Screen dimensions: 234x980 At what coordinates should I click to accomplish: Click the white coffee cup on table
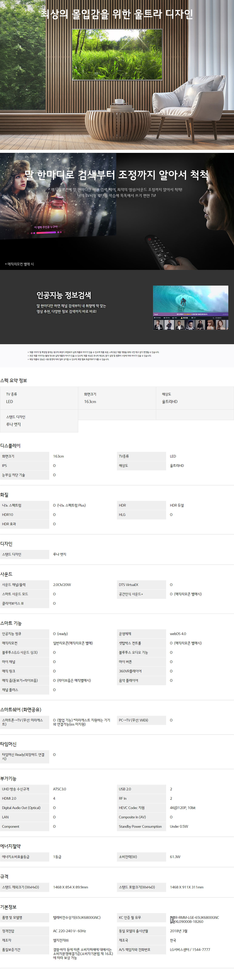pyautogui.click(x=119, y=102)
